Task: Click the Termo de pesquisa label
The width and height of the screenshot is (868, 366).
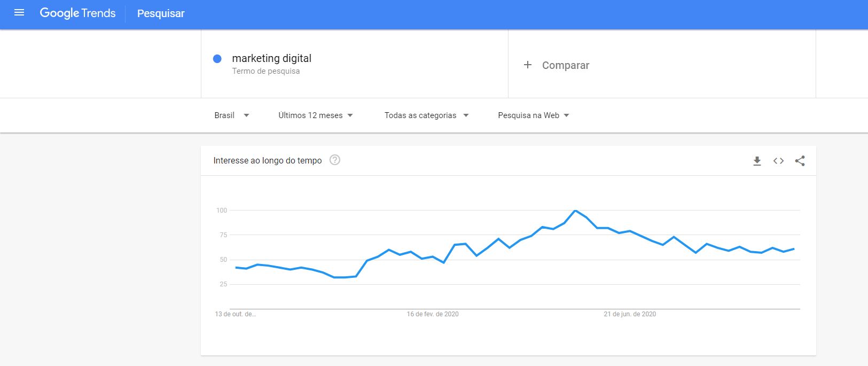Action: click(265, 71)
